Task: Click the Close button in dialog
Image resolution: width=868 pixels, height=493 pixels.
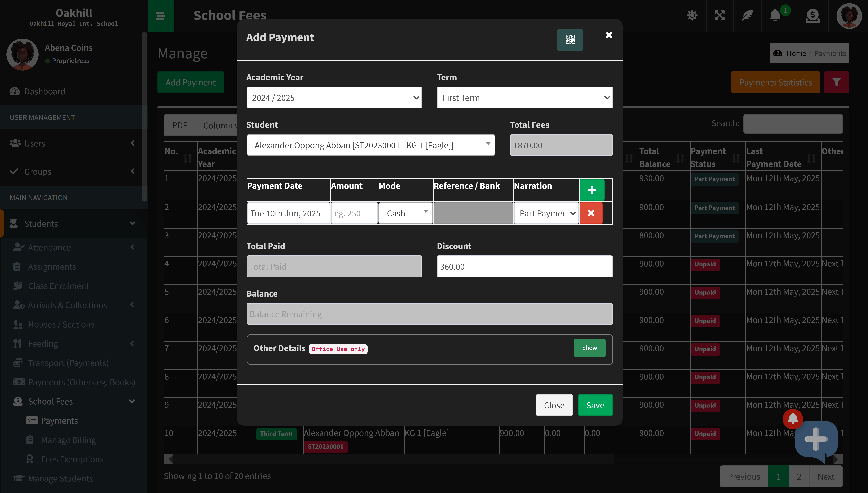Action: click(554, 405)
